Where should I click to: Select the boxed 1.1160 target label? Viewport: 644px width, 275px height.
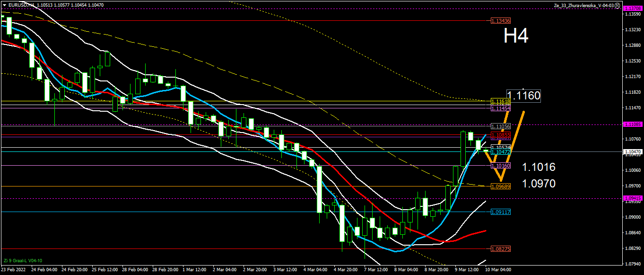click(x=523, y=96)
